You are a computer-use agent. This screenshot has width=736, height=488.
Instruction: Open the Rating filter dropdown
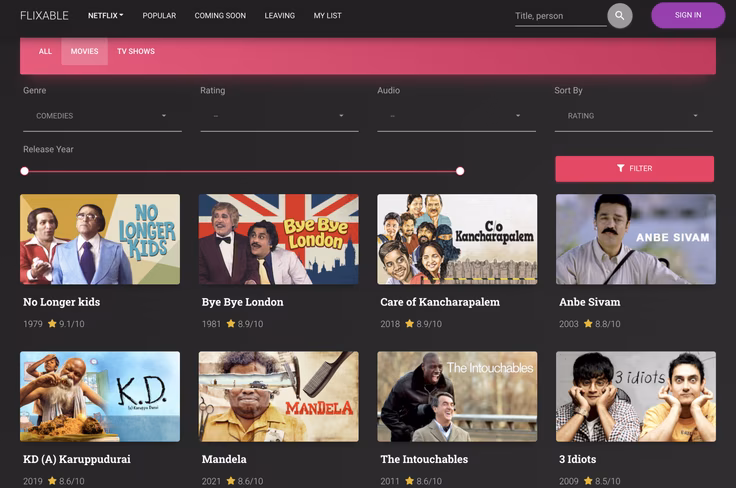[x=279, y=116]
